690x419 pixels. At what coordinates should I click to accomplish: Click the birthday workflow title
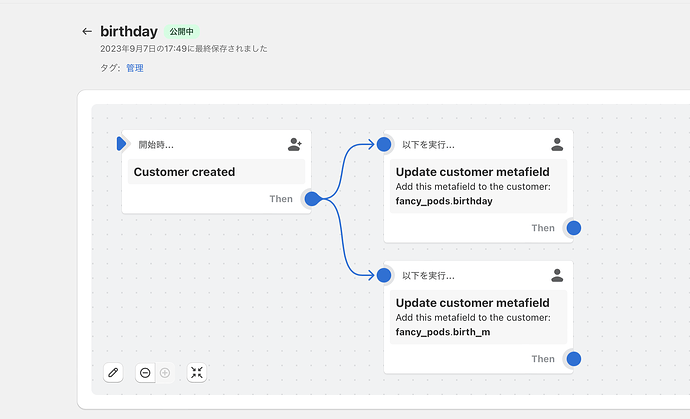[129, 32]
